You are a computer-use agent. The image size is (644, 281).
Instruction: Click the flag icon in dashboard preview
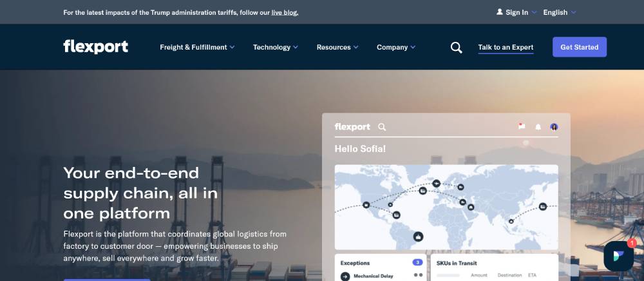522,126
